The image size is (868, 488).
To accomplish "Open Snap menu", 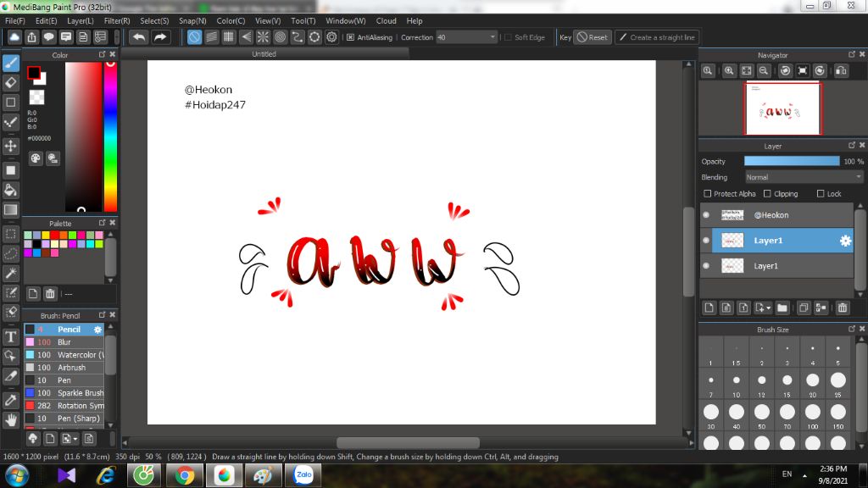I will [192, 20].
